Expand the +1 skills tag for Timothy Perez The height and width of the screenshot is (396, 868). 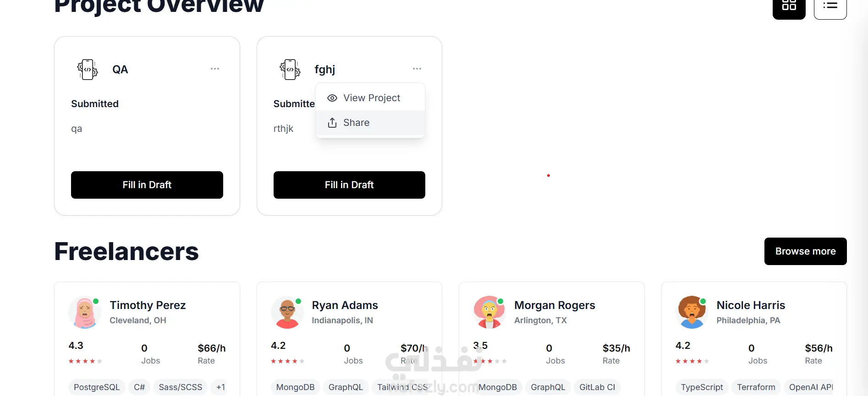click(220, 387)
